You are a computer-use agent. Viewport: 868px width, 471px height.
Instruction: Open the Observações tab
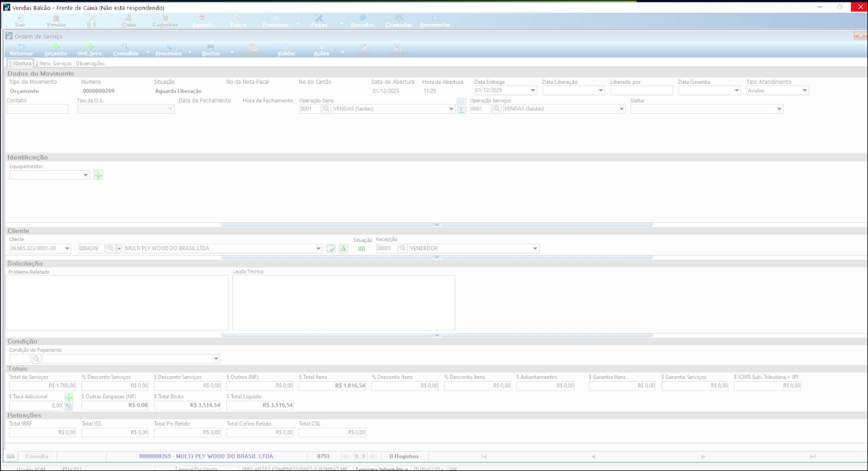[x=90, y=63]
